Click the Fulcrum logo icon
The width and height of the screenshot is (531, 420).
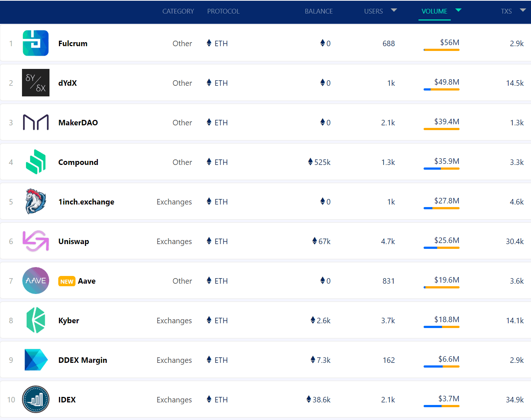36,43
